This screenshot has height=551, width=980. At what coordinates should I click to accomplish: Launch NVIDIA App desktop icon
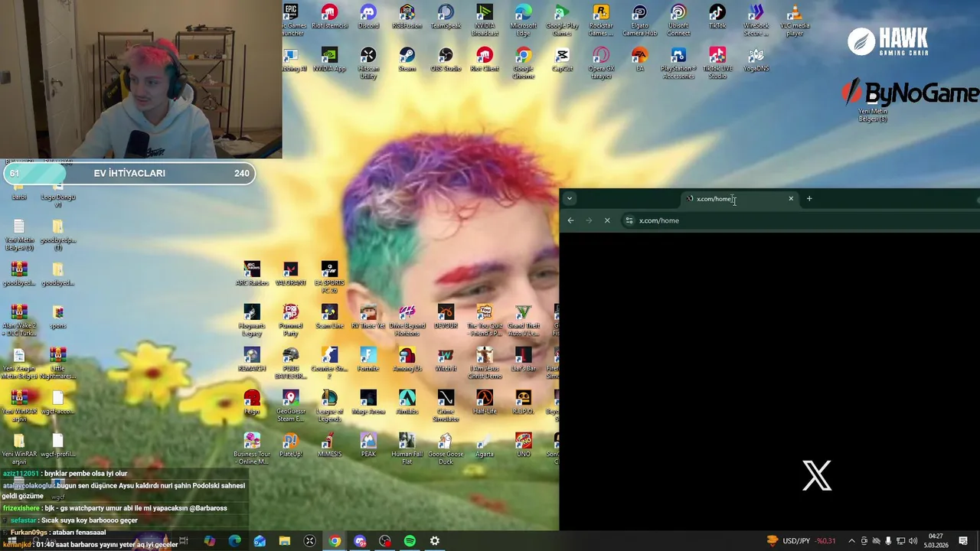[329, 60]
